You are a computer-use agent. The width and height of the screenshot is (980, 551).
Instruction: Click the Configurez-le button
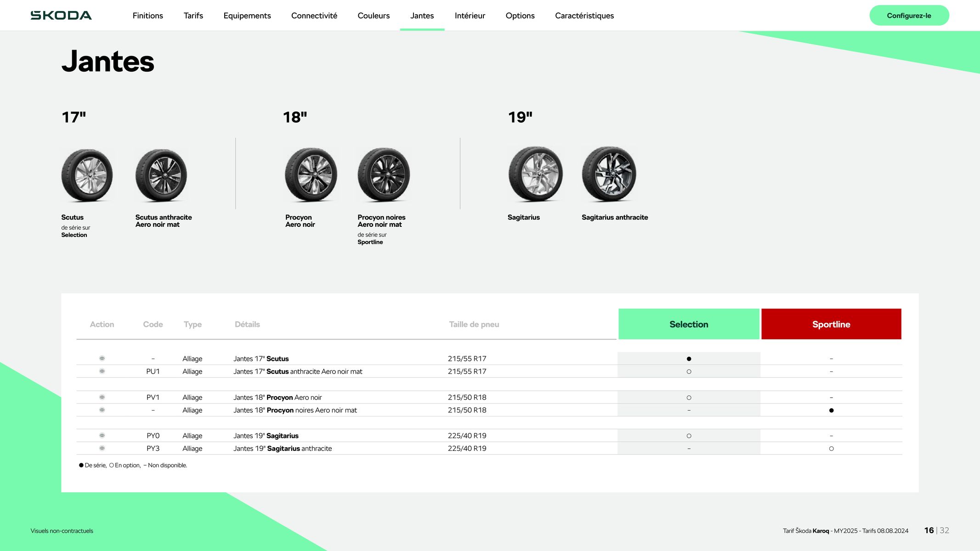coord(909,16)
